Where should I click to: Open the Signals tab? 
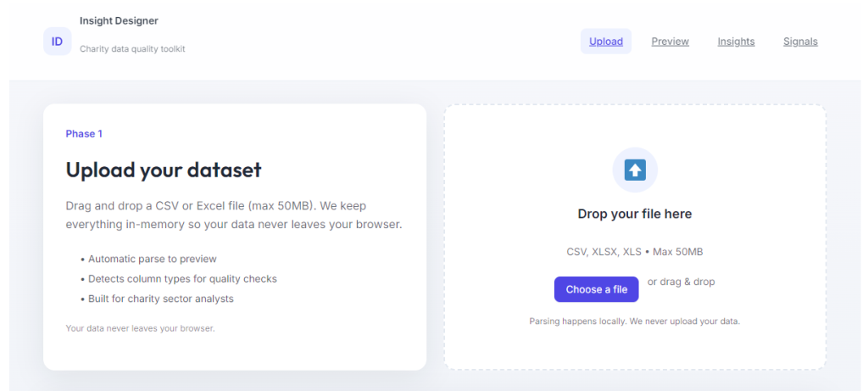tap(800, 42)
